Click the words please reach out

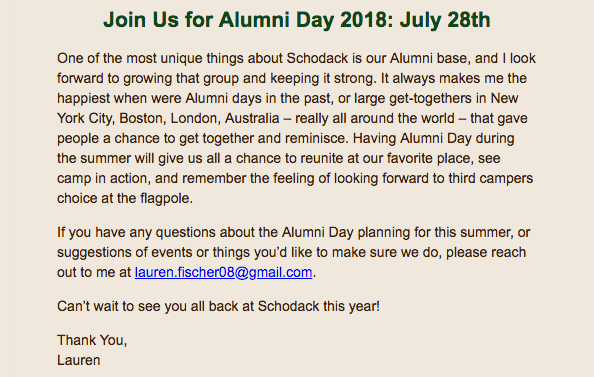point(486,252)
